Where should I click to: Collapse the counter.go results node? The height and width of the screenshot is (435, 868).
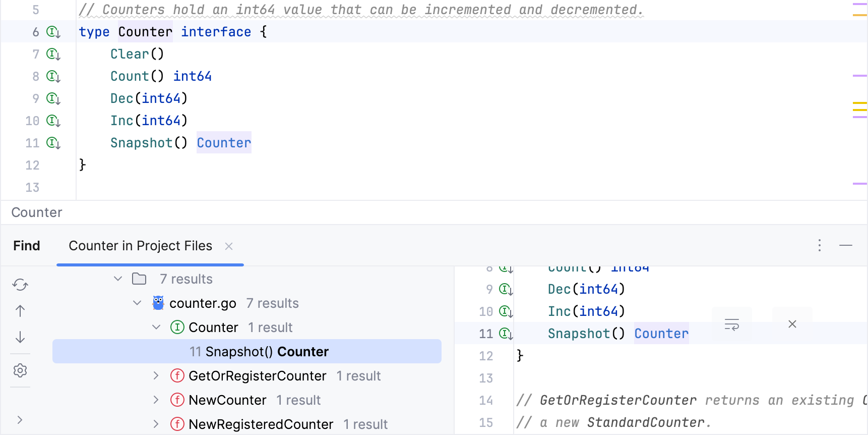(x=137, y=303)
